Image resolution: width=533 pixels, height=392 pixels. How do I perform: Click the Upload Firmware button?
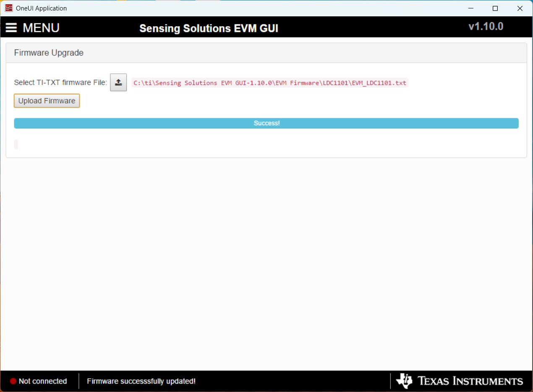47,101
